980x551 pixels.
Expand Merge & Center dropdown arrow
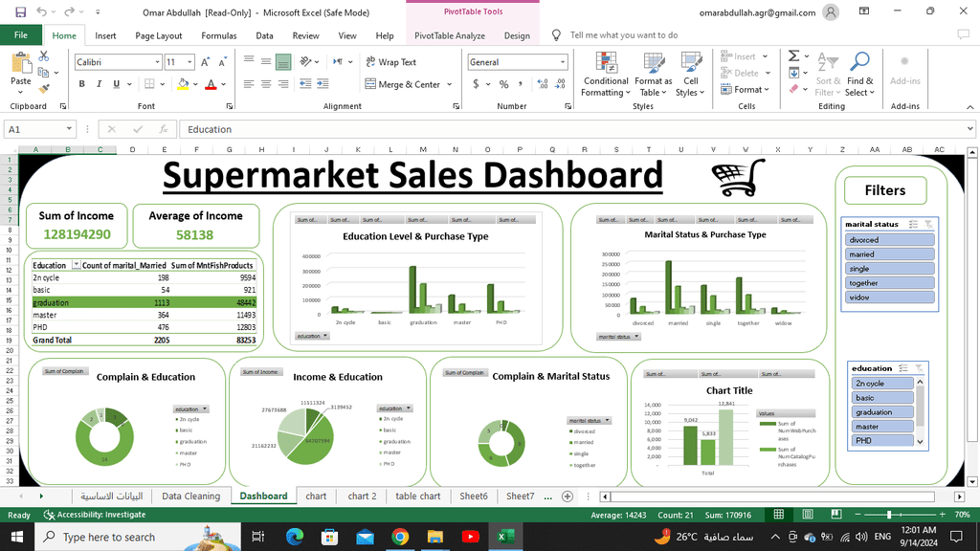pyautogui.click(x=450, y=84)
